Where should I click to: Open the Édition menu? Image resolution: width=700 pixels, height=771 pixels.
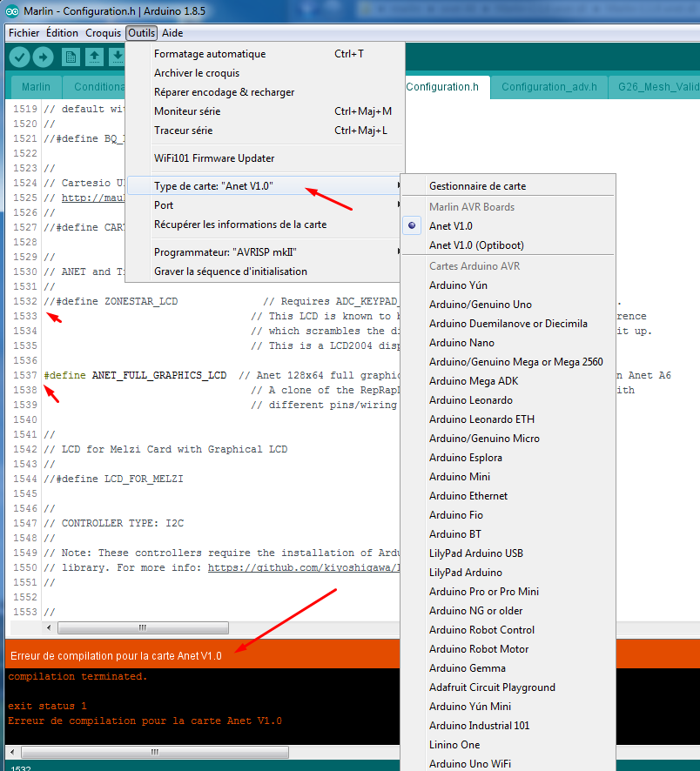click(62, 33)
